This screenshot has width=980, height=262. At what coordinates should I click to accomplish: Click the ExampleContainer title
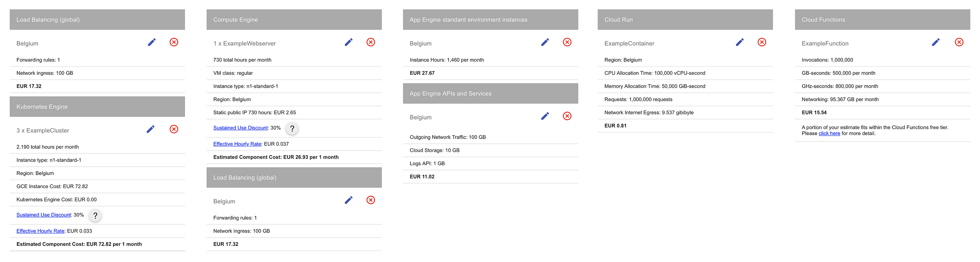(x=629, y=44)
